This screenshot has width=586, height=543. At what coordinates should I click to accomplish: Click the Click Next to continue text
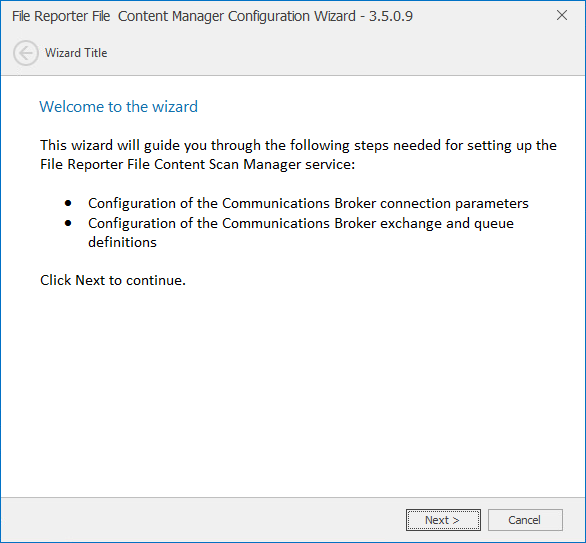113,280
